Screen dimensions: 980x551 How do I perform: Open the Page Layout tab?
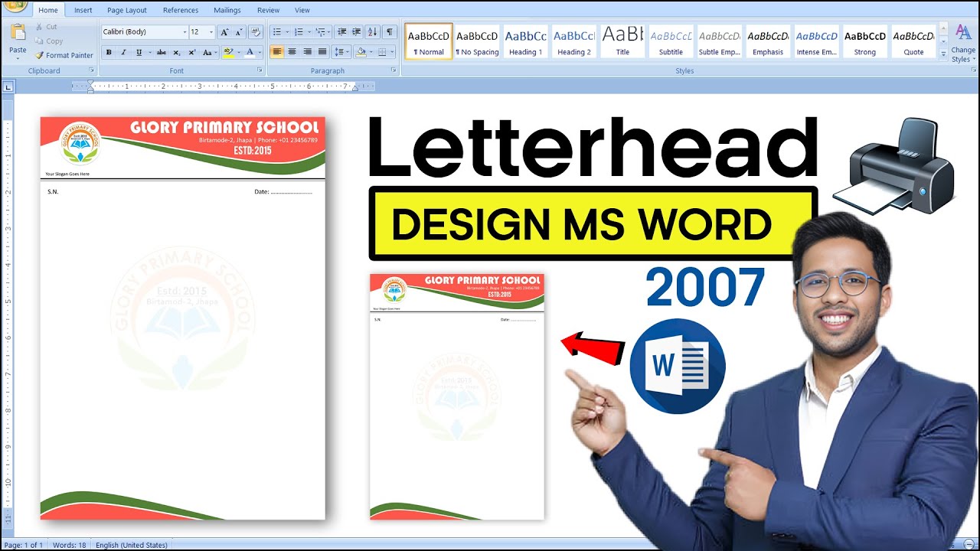(x=127, y=10)
